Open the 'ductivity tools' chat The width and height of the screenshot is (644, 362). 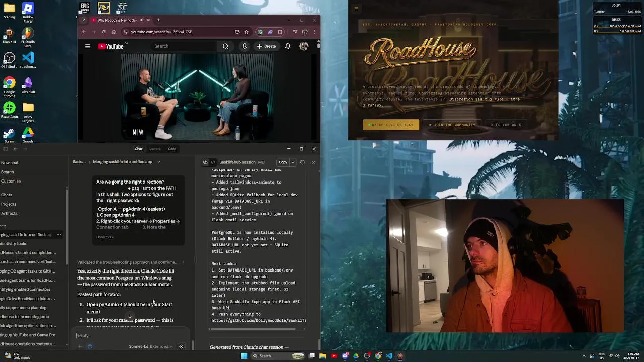[13, 244]
